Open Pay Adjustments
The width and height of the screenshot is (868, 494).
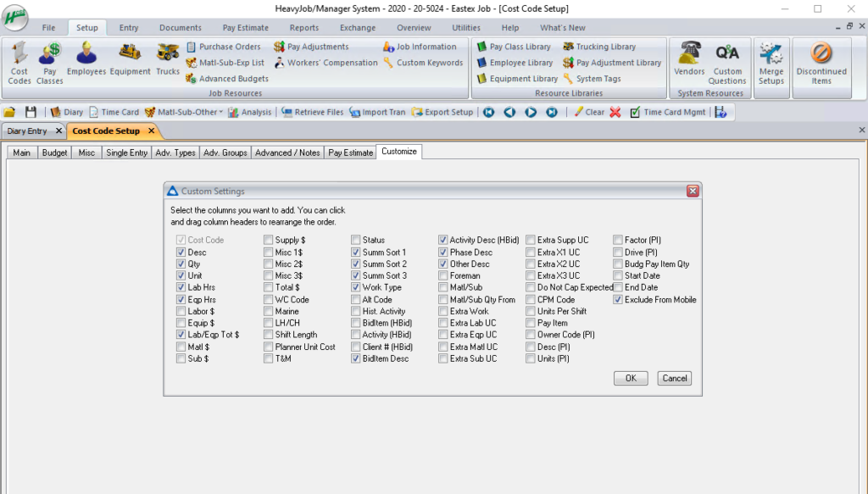pos(312,47)
